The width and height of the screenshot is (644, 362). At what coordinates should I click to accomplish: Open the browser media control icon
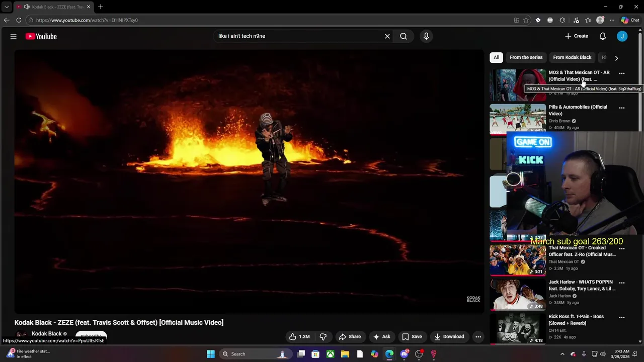[x=576, y=20]
